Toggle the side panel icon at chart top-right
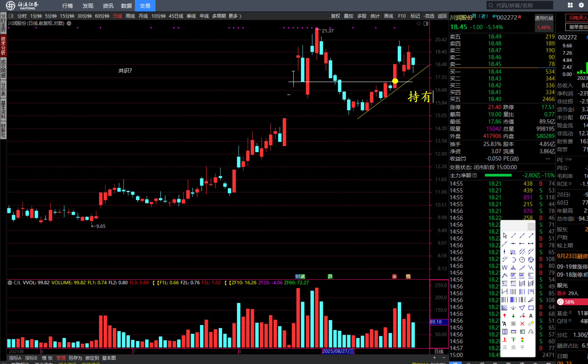 pos(426,24)
